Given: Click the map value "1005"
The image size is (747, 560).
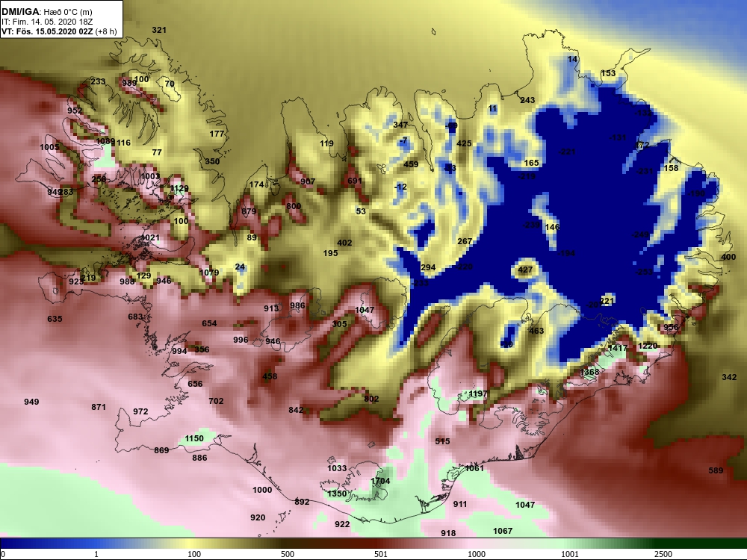Looking at the screenshot, I should click(x=49, y=147).
